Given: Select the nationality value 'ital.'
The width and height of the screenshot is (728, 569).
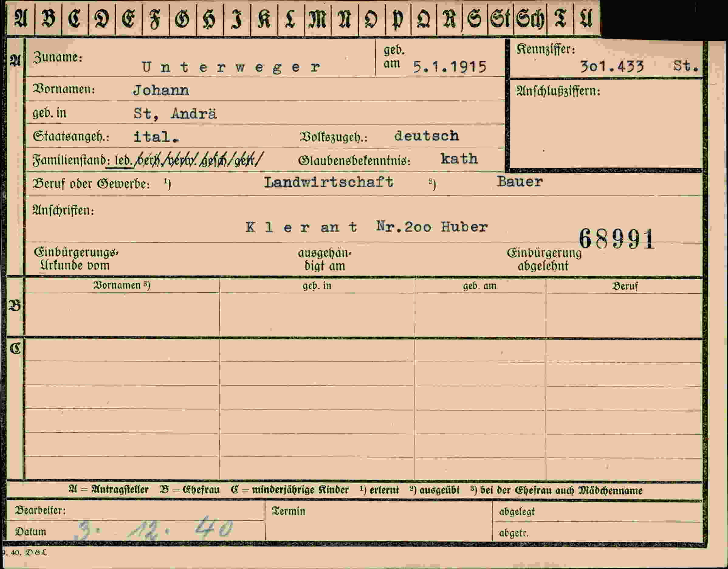Looking at the screenshot, I should (156, 137).
